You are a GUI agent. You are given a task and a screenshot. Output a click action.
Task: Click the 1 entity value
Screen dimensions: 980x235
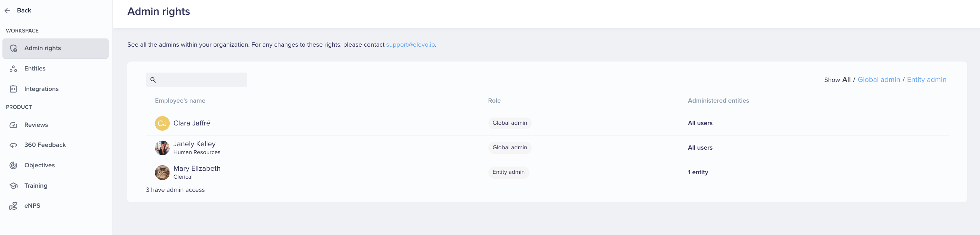click(x=698, y=172)
